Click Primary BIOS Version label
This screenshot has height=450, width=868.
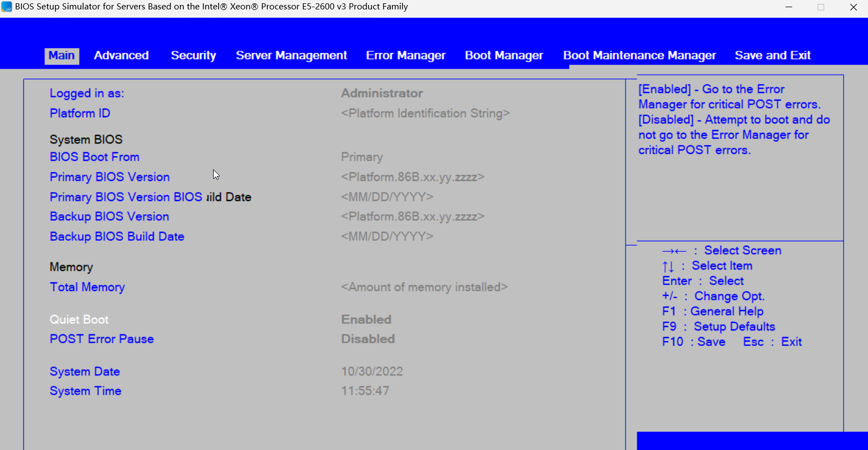(x=110, y=177)
